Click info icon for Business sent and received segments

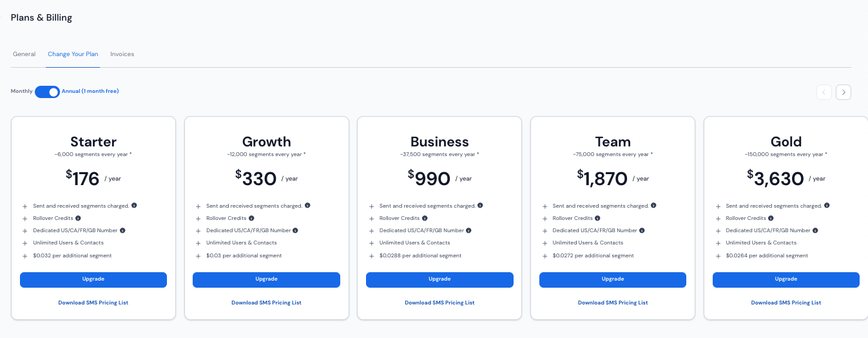(x=481, y=206)
